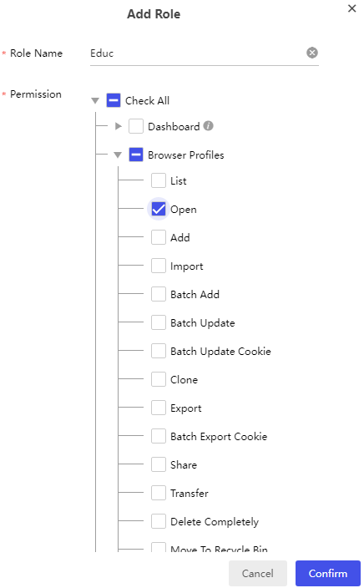Viewport: 364px width, 588px height.
Task: Toggle the Browser Profiles checkbox
Action: tap(136, 155)
